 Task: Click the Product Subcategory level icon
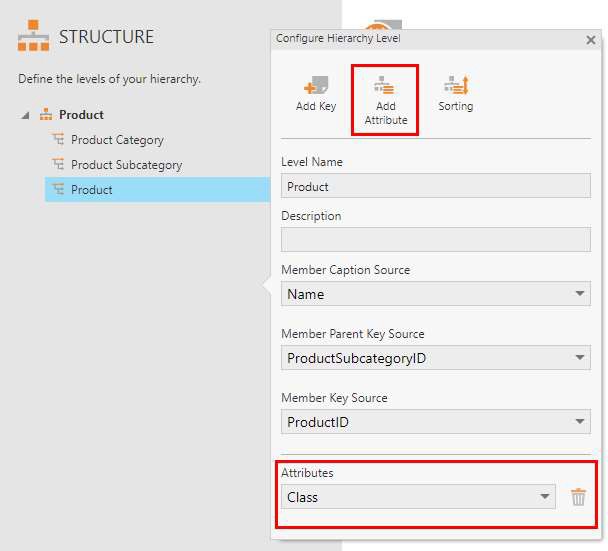(58, 165)
